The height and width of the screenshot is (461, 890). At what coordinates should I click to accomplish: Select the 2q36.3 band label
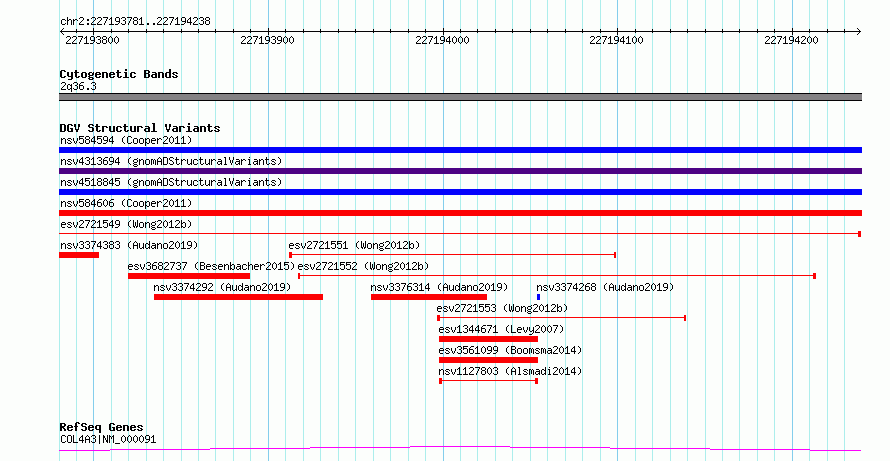pos(78,86)
